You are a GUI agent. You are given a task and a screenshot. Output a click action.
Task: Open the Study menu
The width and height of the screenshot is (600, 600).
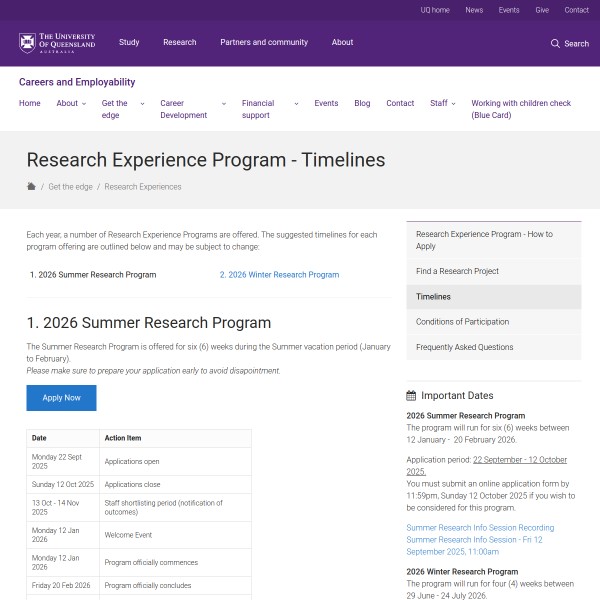click(x=129, y=43)
